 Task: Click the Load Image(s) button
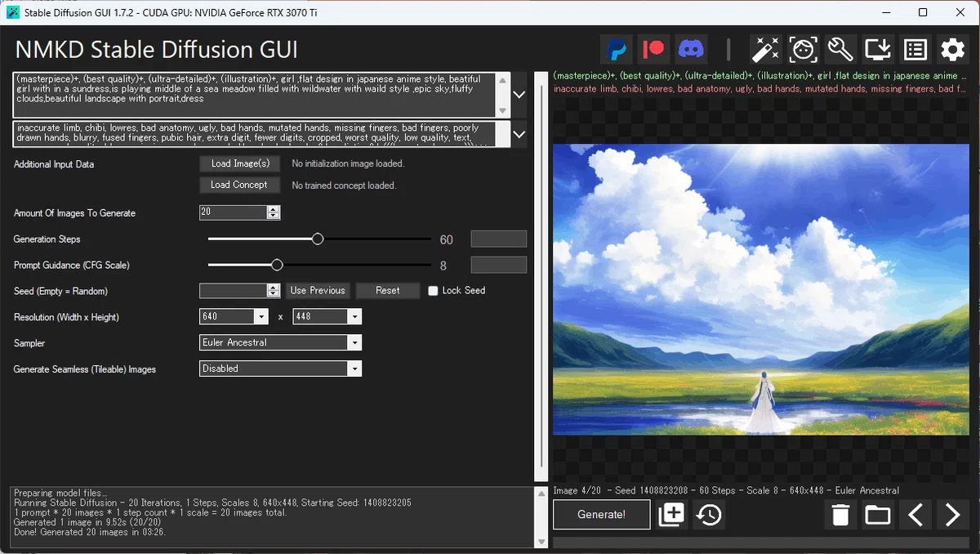(x=240, y=163)
